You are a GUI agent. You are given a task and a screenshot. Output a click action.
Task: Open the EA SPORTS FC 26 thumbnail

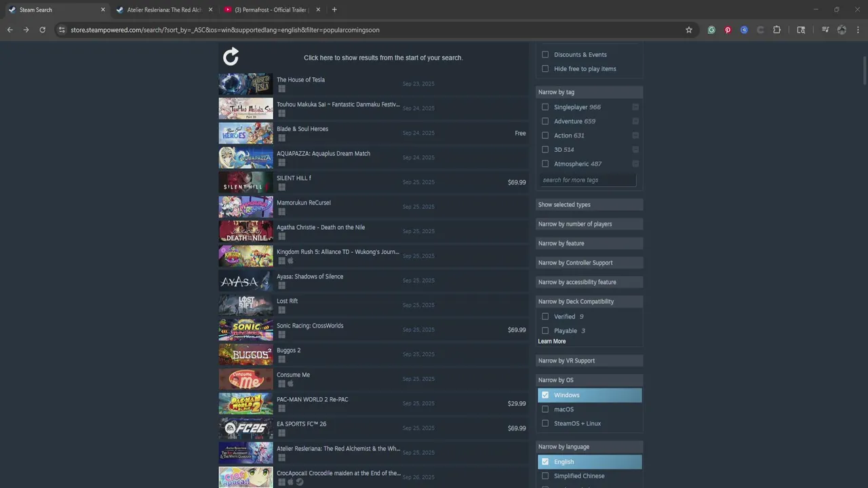(x=245, y=428)
